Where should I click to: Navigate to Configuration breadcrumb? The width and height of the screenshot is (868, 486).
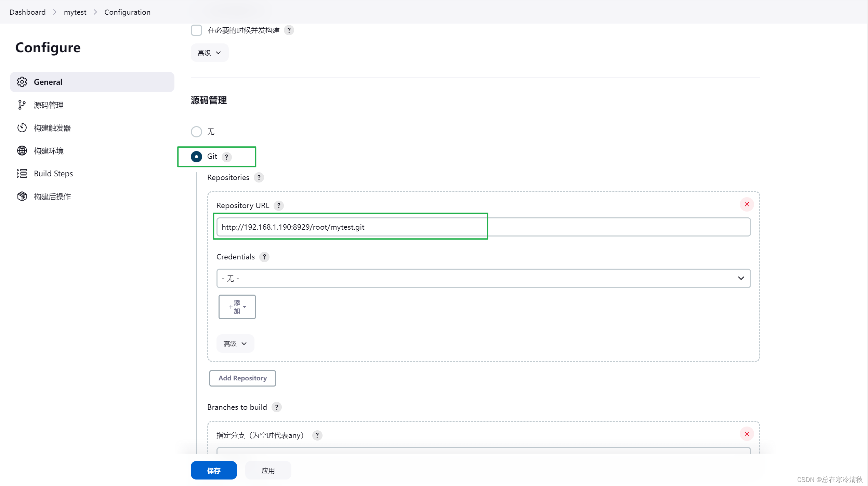point(127,12)
